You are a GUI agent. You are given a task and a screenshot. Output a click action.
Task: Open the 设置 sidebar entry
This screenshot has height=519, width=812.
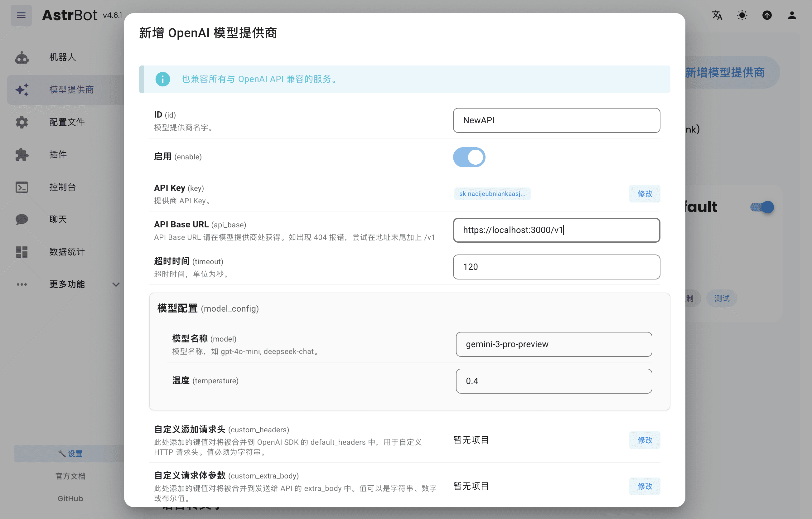70,454
